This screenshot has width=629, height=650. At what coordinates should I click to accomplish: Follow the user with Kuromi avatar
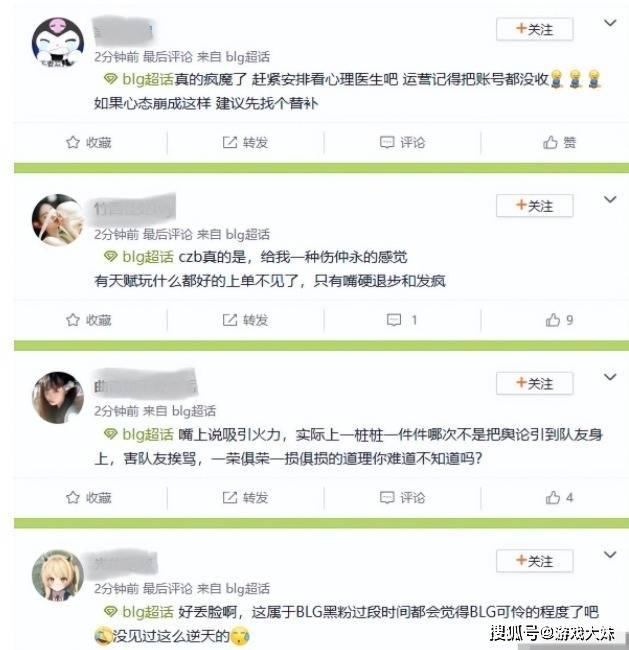pyautogui.click(x=534, y=29)
